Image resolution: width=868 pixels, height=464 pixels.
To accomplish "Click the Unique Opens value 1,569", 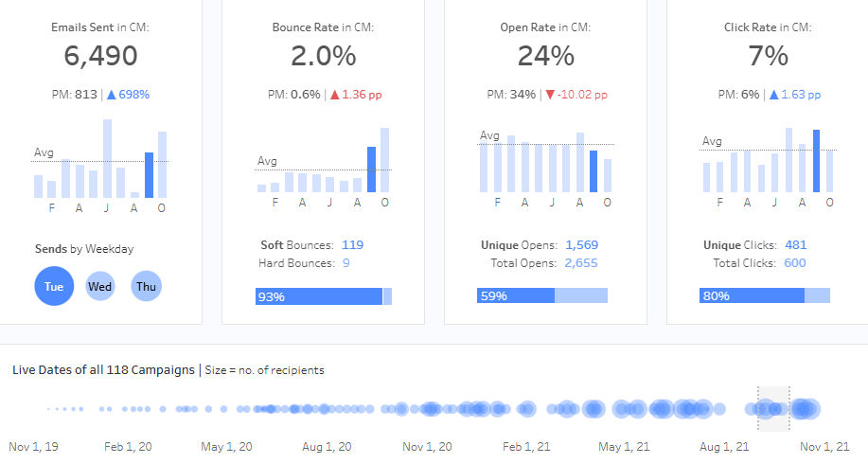I will 581,245.
